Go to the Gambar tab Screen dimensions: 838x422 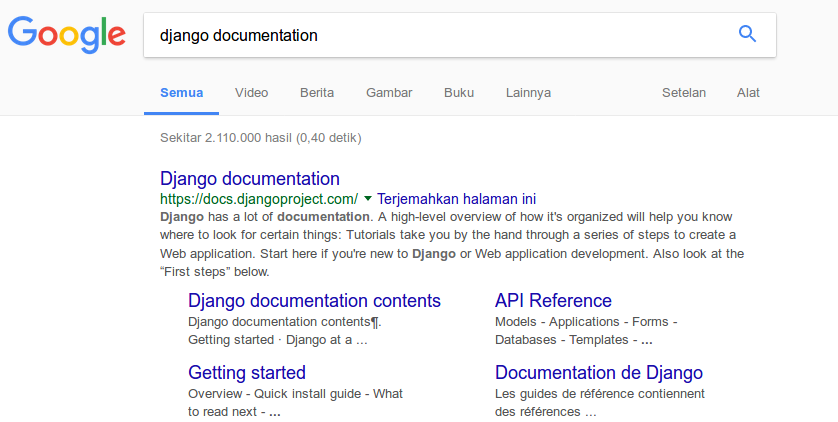389,93
